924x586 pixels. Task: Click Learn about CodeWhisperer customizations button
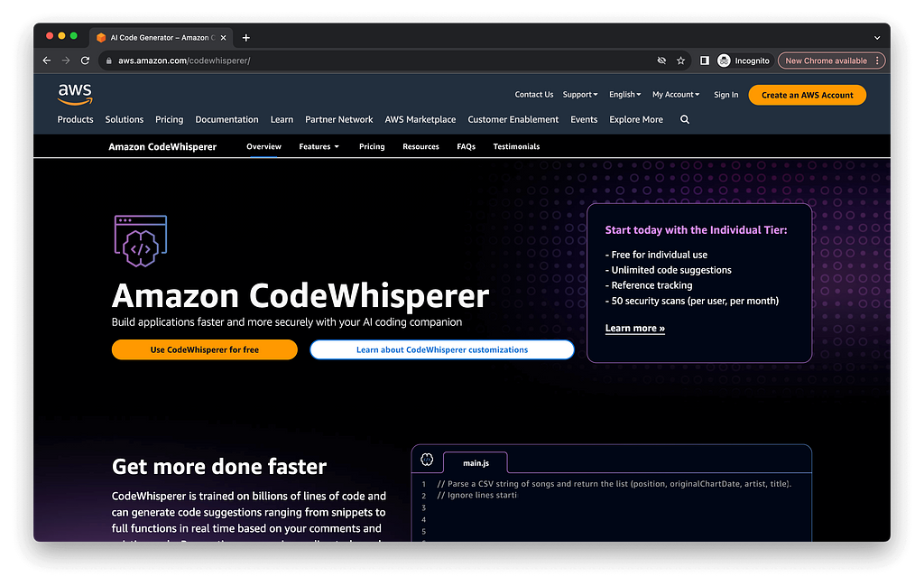tap(442, 349)
